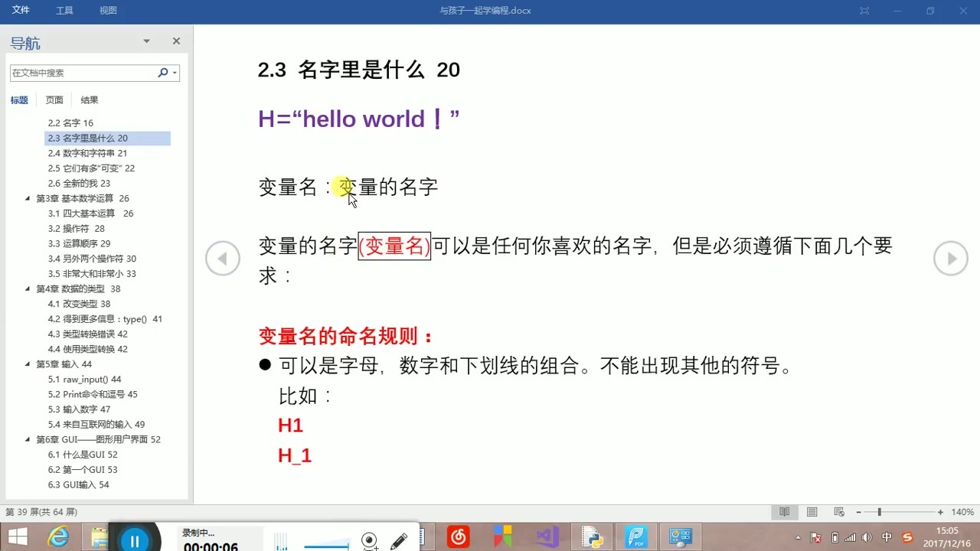Close the navigation pane
The width and height of the screenshot is (980, 551).
tap(176, 41)
